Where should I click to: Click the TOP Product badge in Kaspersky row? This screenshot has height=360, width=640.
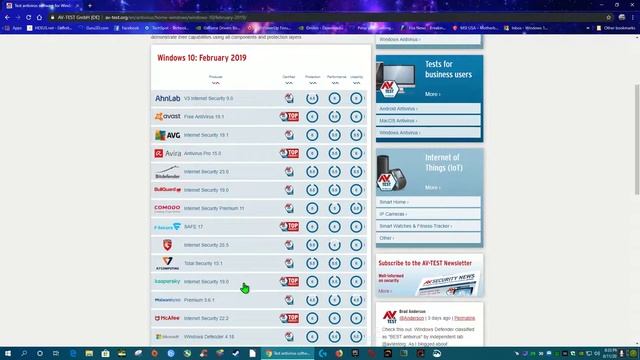coord(289,282)
